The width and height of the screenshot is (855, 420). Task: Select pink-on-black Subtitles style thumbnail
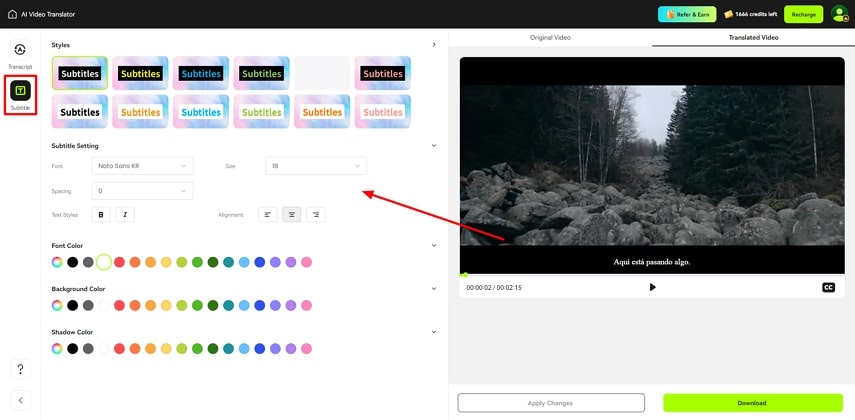[x=382, y=73]
